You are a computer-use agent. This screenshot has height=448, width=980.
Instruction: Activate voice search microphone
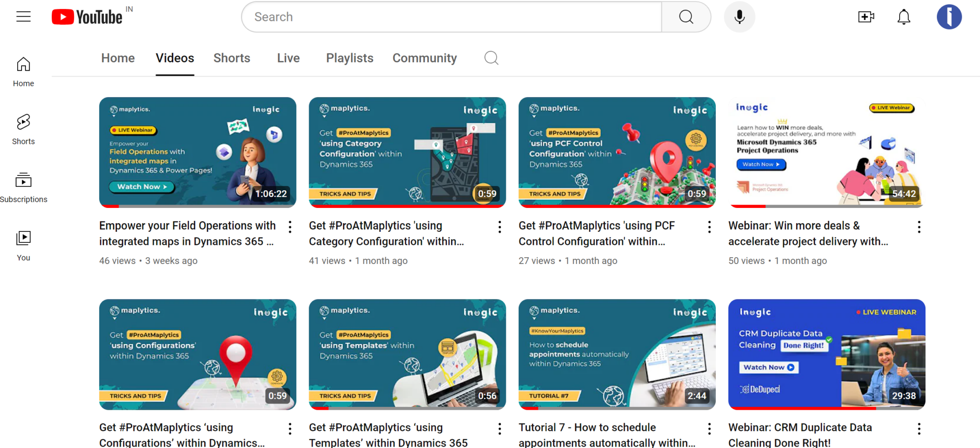(739, 17)
